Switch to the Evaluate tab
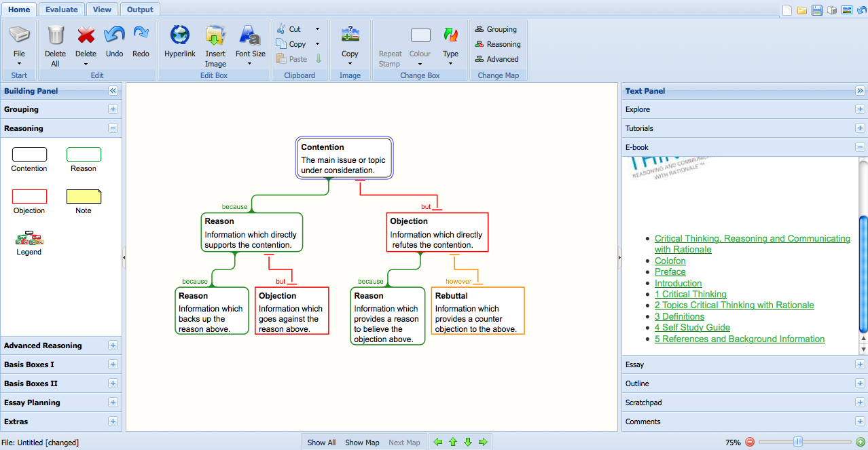Screen dimensions: 868x450 (x=61, y=9)
